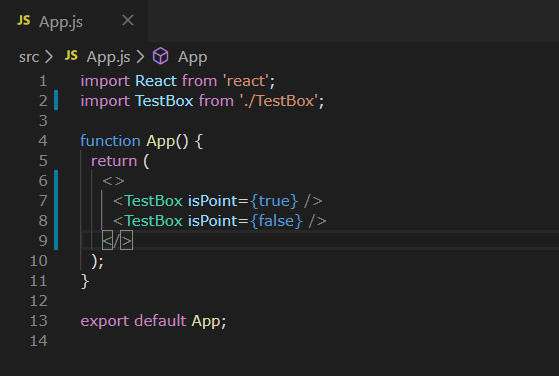
Task: Click the ');' on line 10
Action: [97, 261]
